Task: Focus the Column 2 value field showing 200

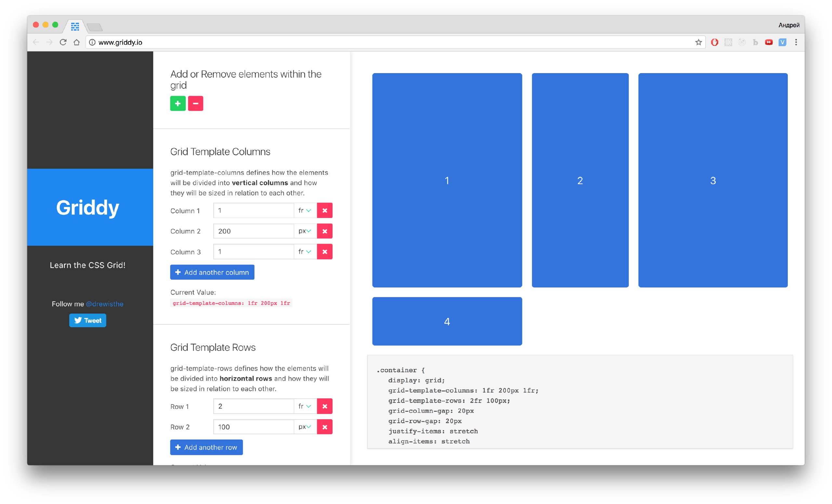Action: 253,231
